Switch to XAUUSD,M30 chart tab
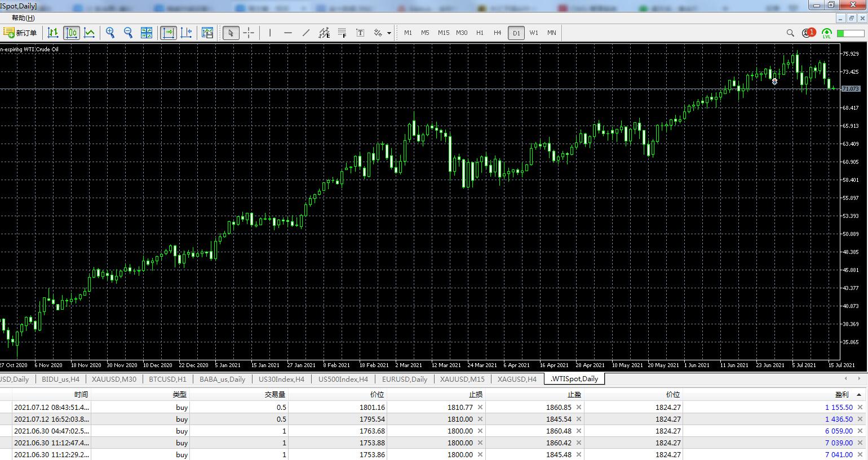 [114, 379]
